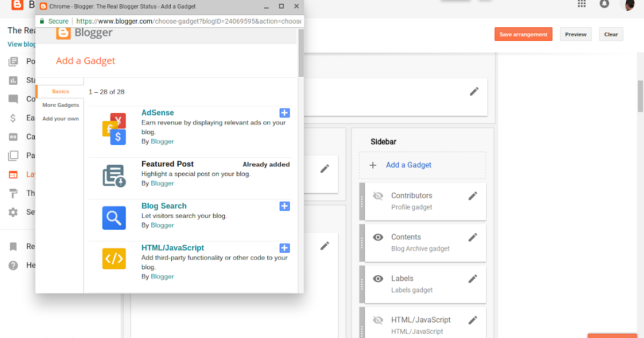Click the notifications bell icon

pos(604,4)
